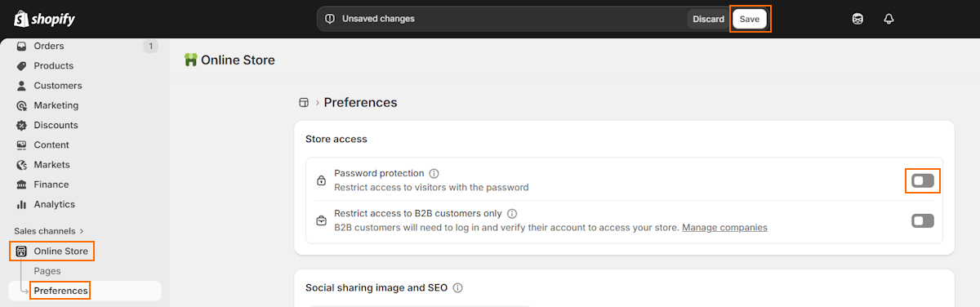Click the padlock icon beside Password protection
Image resolution: width=980 pixels, height=307 pixels.
[x=321, y=180]
